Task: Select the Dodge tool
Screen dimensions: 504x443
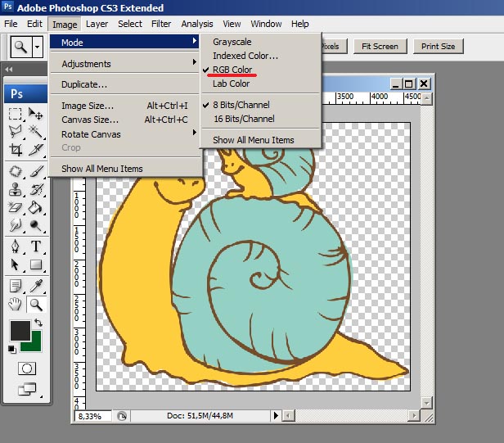Action: [36, 225]
